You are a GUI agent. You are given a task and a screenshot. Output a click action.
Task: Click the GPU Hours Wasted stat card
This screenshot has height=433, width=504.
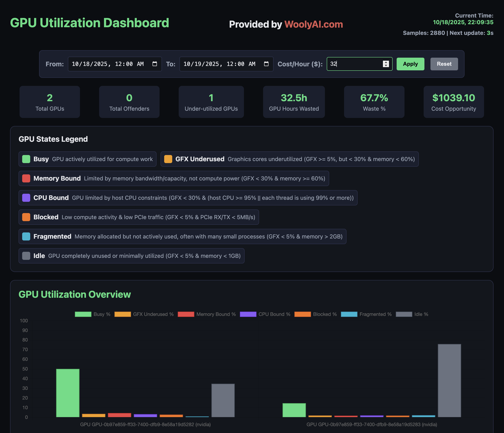[x=293, y=102]
